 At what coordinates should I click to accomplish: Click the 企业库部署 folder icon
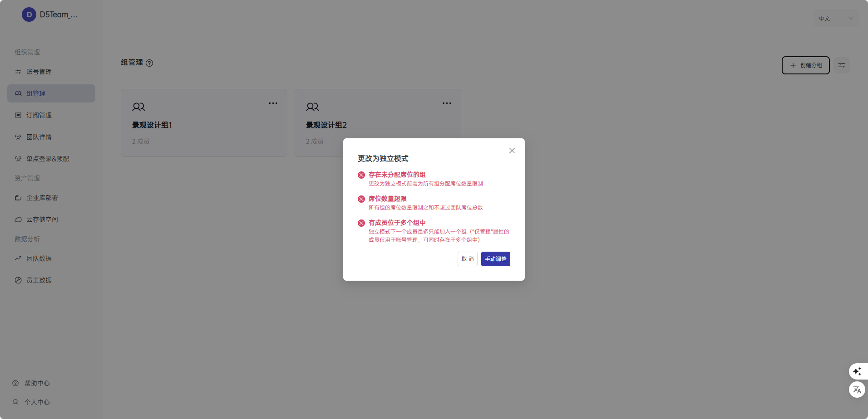pos(18,198)
